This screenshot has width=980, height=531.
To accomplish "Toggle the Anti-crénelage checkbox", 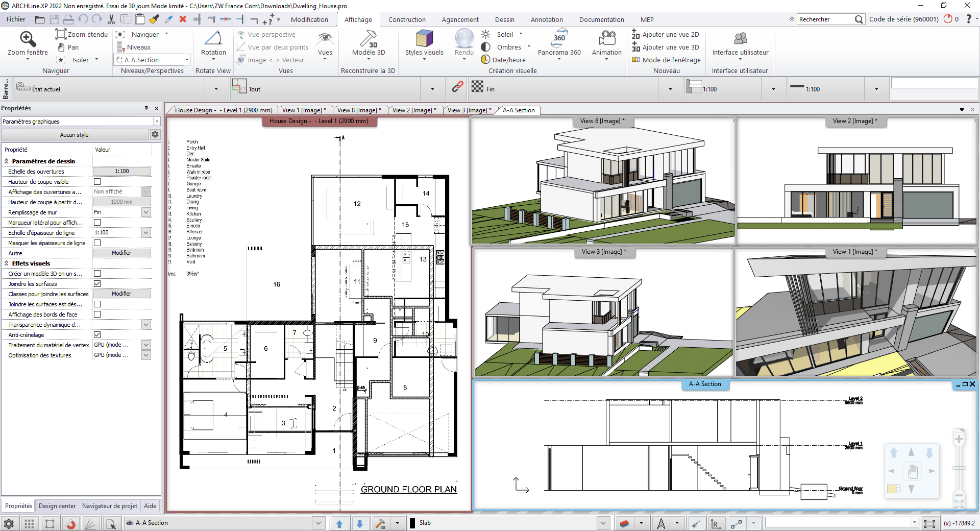I will point(97,335).
